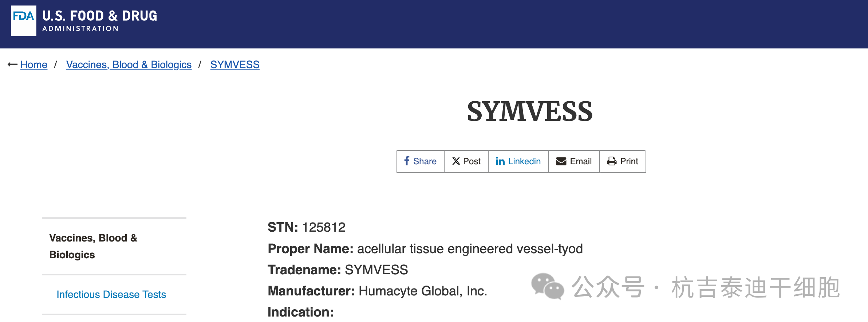Click the back arrow before Home

tap(12, 64)
